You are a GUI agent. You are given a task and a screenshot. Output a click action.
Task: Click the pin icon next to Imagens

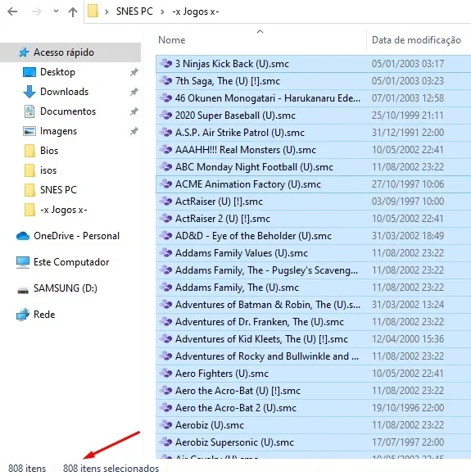coord(134,131)
